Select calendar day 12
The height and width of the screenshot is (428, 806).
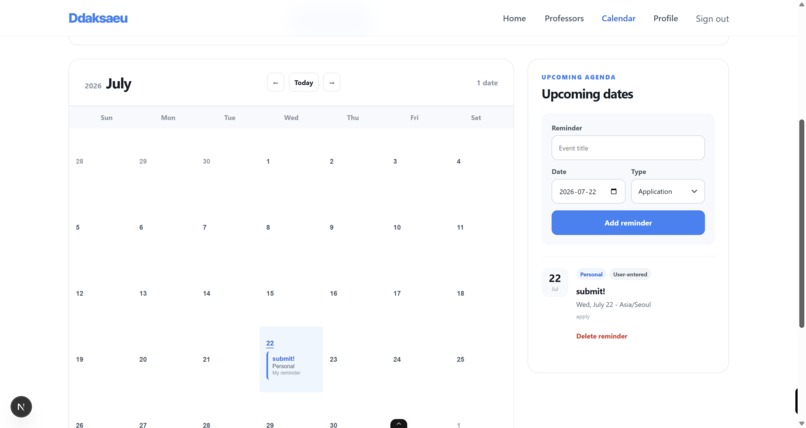click(x=80, y=294)
